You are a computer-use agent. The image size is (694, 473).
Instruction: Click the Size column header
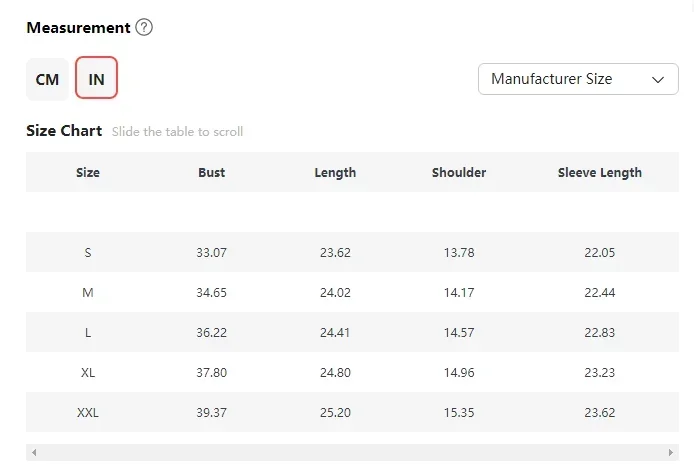(x=88, y=172)
